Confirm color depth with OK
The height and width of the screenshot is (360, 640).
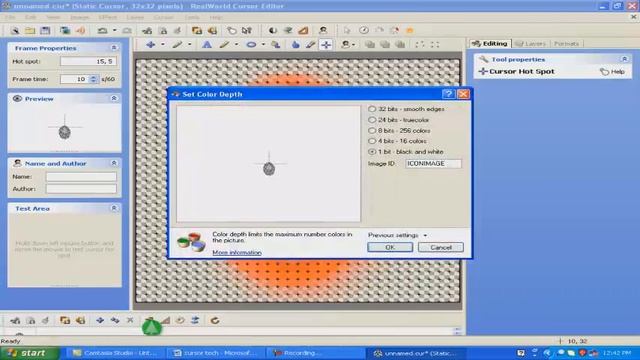390,247
